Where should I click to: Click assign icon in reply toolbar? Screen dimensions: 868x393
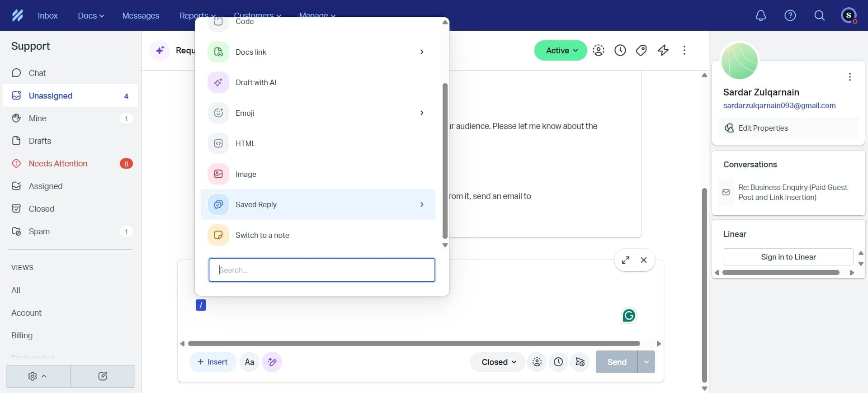pyautogui.click(x=537, y=362)
